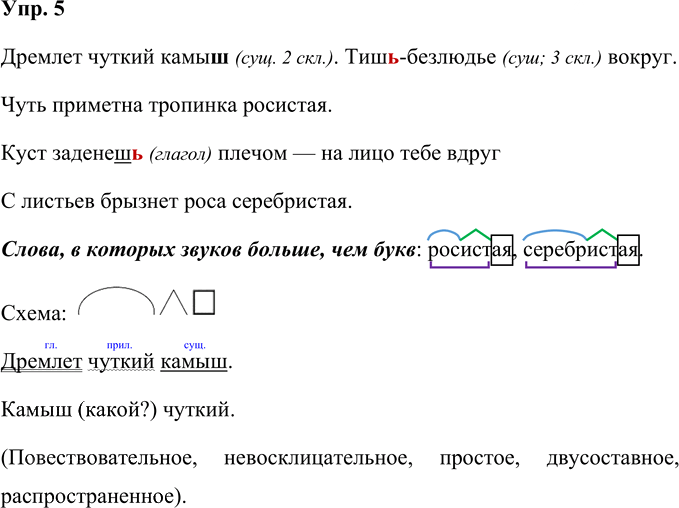Viewport: 679px width, 508px height.
Task: Click the line "Камыш (какой?) чуткий."
Action: 118,410
